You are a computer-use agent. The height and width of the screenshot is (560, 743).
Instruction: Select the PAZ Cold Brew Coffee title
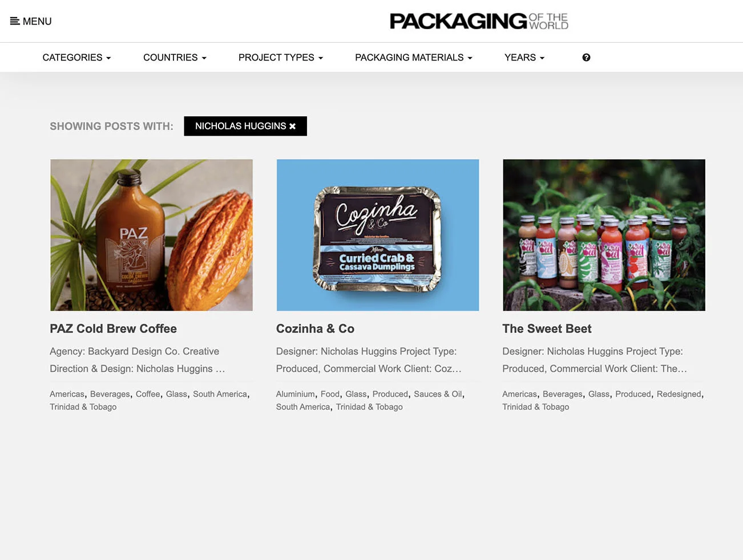pos(113,328)
